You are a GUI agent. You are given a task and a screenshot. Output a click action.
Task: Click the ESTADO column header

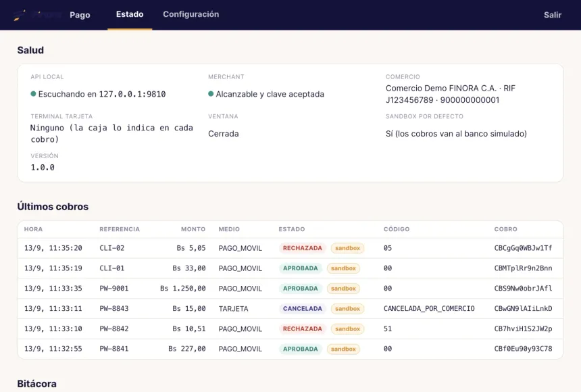point(292,229)
